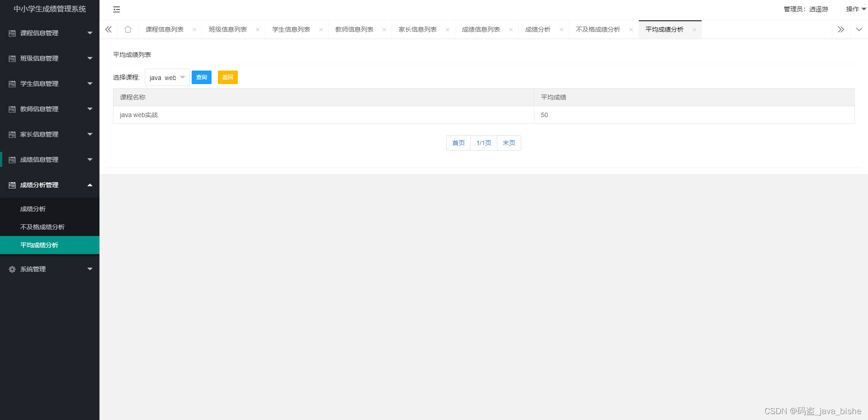Image resolution: width=868 pixels, height=420 pixels.
Task: Expand 课程信息管理 menu arrow
Action: pyautogui.click(x=90, y=33)
